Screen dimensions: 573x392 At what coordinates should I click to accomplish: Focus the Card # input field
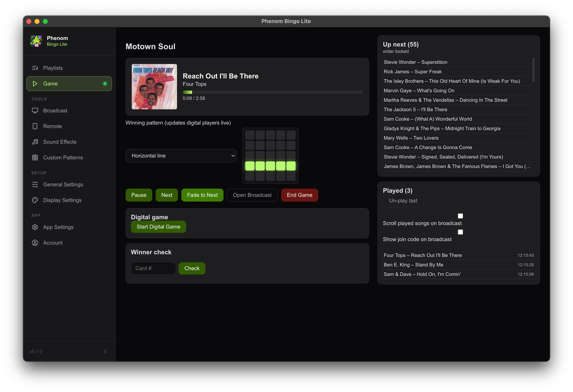(x=153, y=268)
